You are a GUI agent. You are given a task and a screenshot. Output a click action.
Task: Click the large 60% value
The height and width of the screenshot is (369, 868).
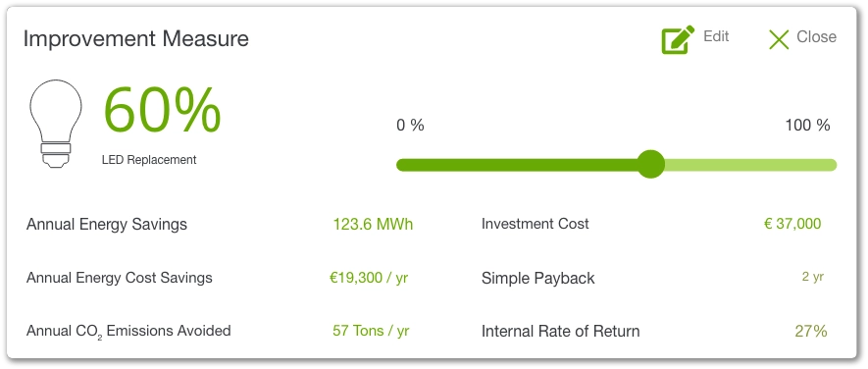point(162,110)
